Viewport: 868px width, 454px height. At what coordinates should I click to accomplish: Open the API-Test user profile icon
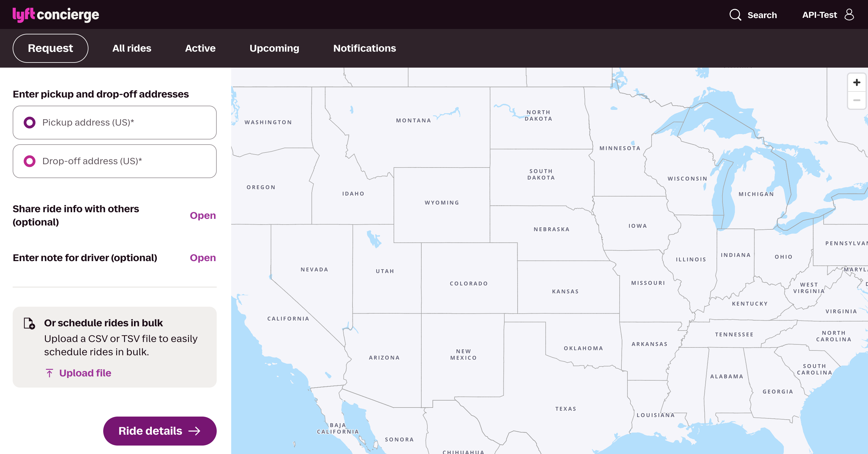click(850, 14)
